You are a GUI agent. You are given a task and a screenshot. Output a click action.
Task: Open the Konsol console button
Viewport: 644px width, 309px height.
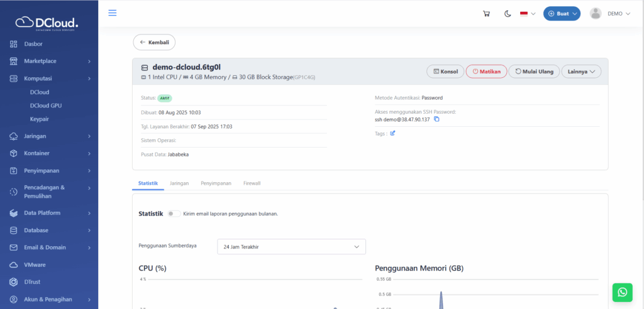click(445, 72)
